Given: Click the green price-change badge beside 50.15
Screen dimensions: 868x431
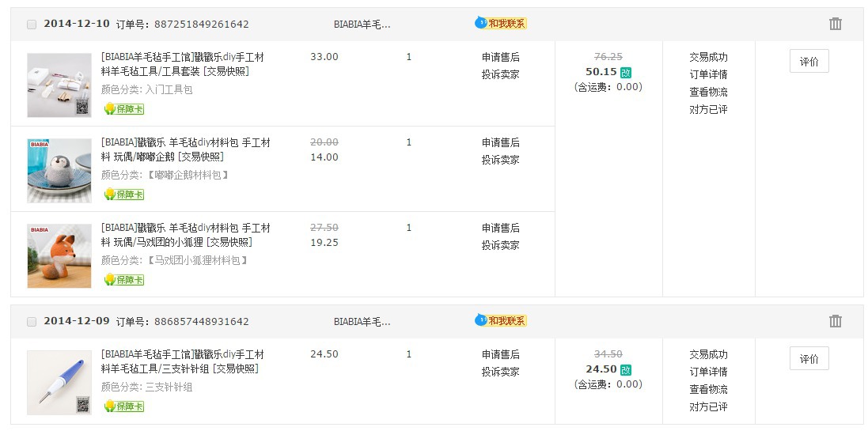Looking at the screenshot, I should 626,72.
